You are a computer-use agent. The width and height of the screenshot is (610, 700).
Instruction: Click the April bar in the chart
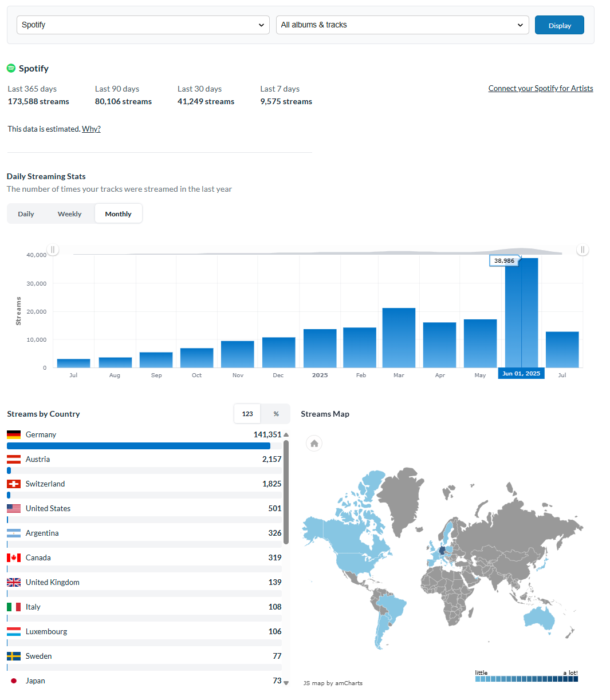point(439,345)
